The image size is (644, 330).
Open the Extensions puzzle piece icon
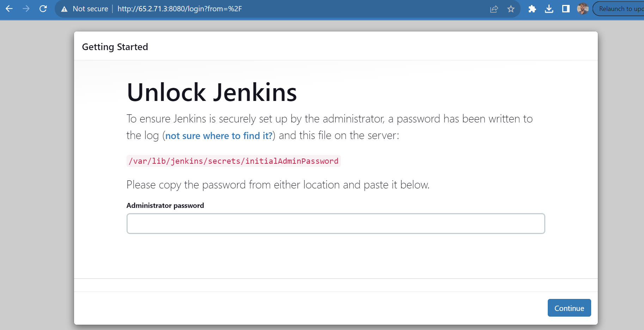coord(532,9)
